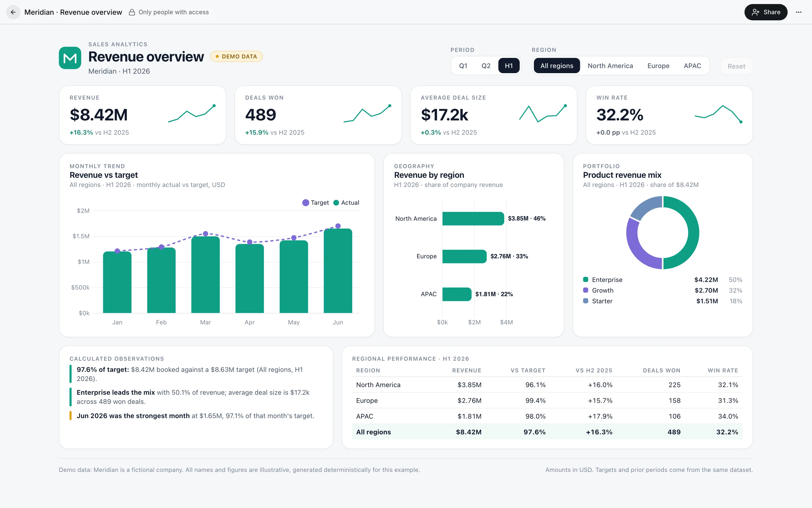
Task: Click the back arrow icon
Action: pyautogui.click(x=13, y=12)
